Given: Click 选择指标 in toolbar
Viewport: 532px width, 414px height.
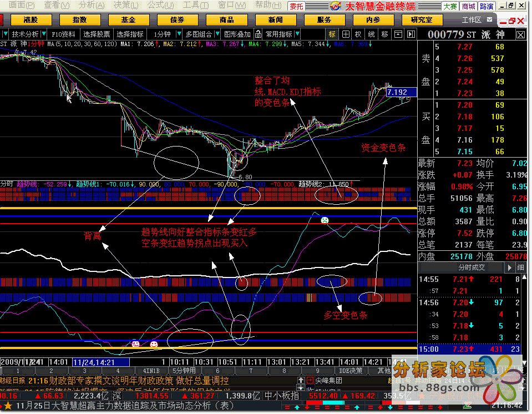Looking at the screenshot, I should point(130,34).
